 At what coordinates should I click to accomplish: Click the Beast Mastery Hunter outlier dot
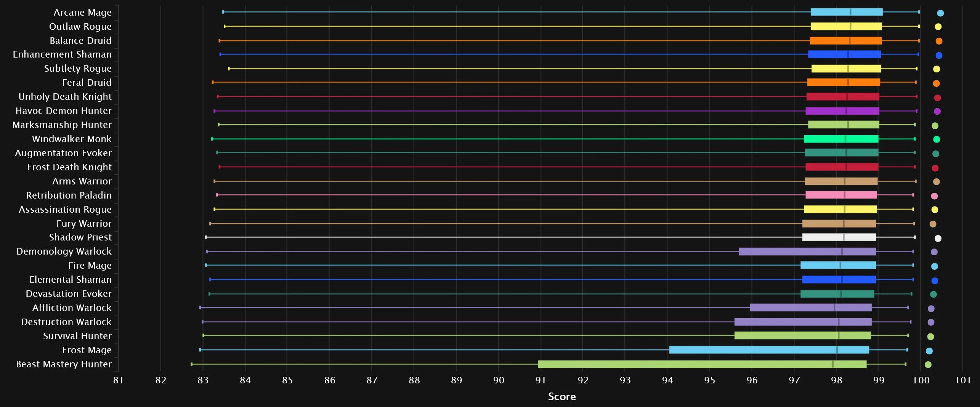(x=928, y=365)
